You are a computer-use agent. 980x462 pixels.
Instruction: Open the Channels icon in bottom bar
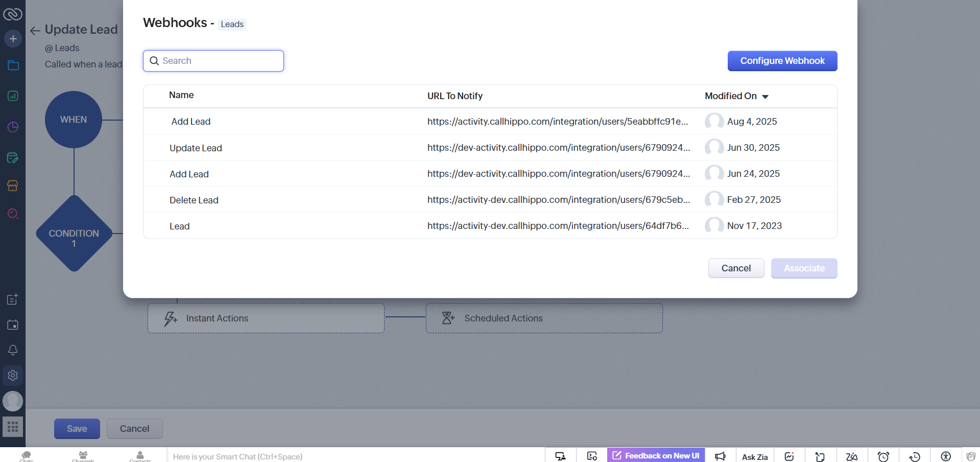[83, 456]
